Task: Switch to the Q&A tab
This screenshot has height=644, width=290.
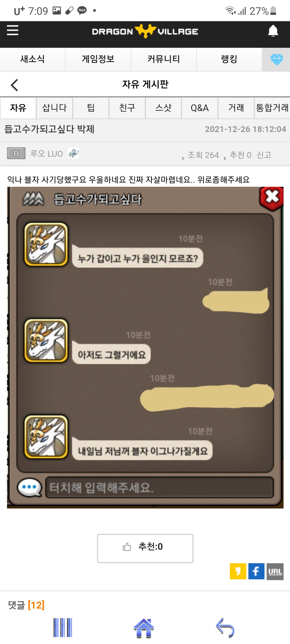Action: click(200, 108)
